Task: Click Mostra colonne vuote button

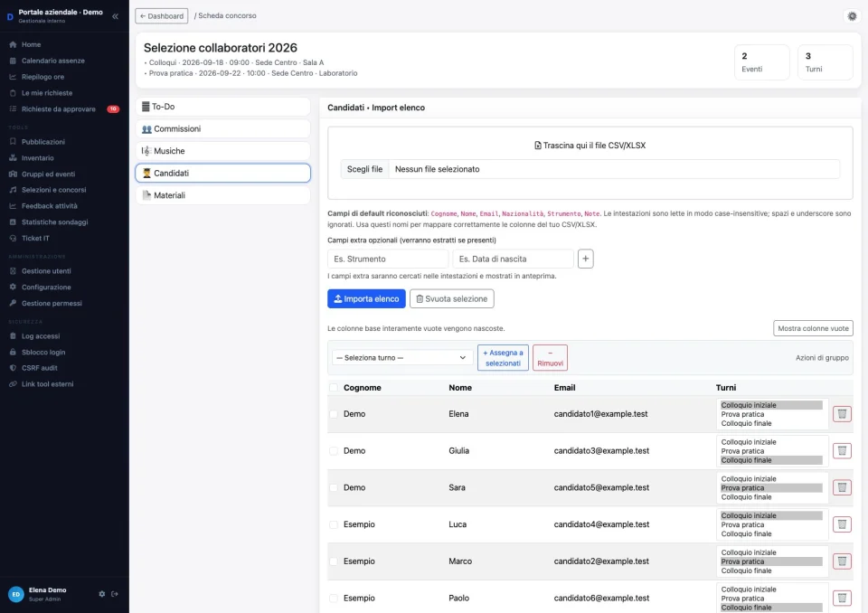Action: (x=813, y=328)
